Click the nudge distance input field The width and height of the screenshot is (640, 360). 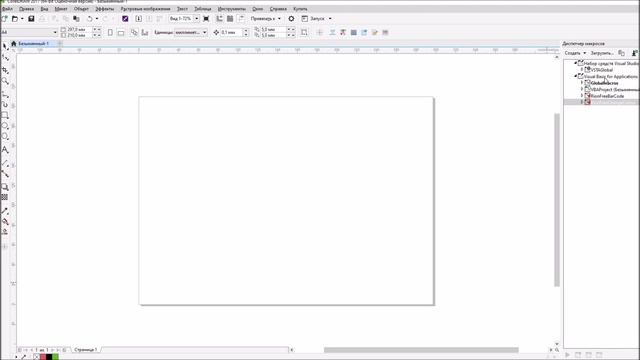pyautogui.click(x=231, y=32)
